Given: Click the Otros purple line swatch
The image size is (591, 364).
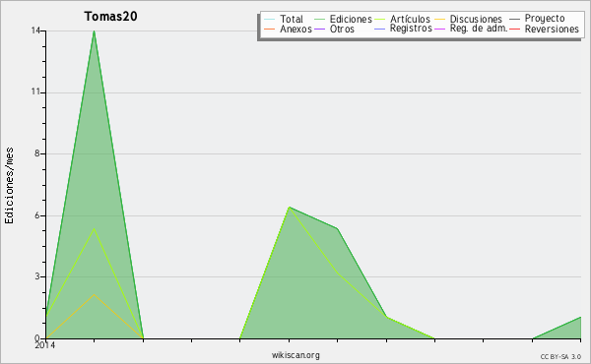Looking at the screenshot, I should tap(319, 29).
